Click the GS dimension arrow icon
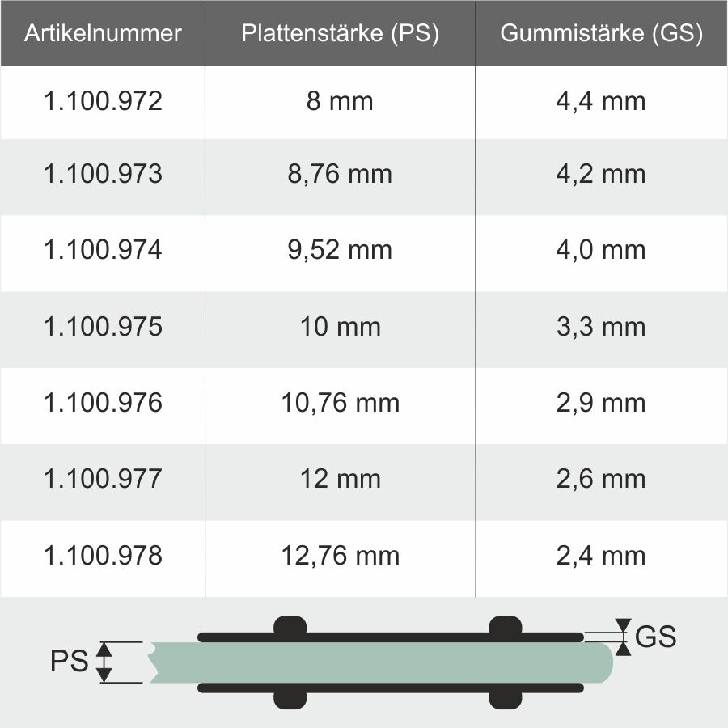The height and width of the screenshot is (728, 728). coord(623,637)
